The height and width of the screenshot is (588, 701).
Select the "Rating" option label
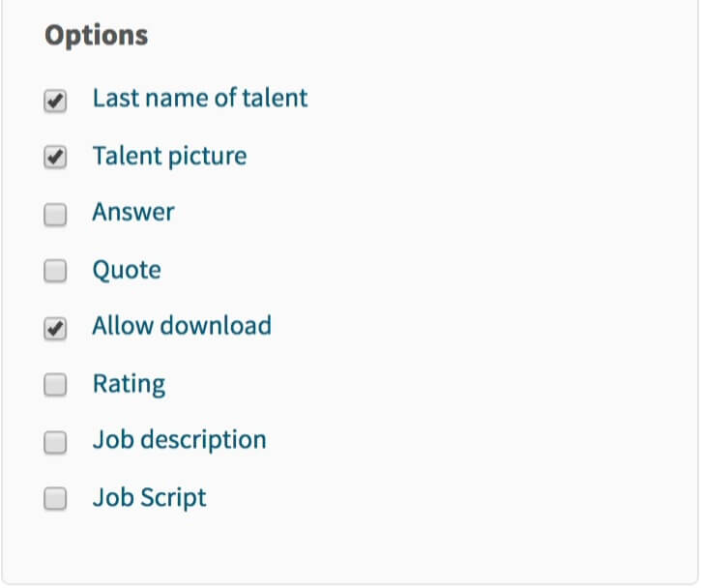click(129, 384)
